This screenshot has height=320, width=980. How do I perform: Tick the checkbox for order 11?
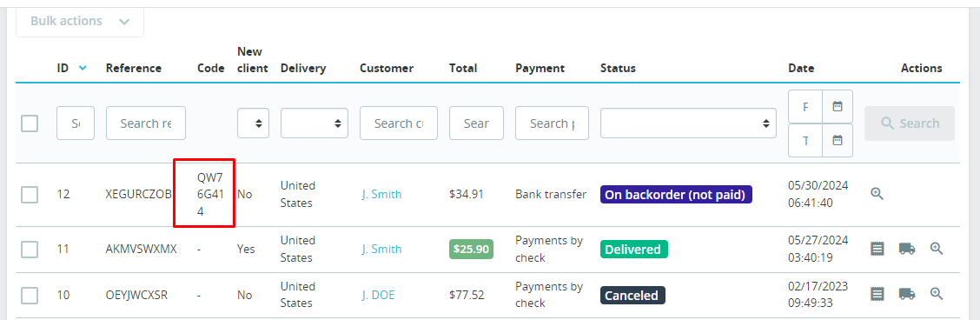click(x=30, y=250)
